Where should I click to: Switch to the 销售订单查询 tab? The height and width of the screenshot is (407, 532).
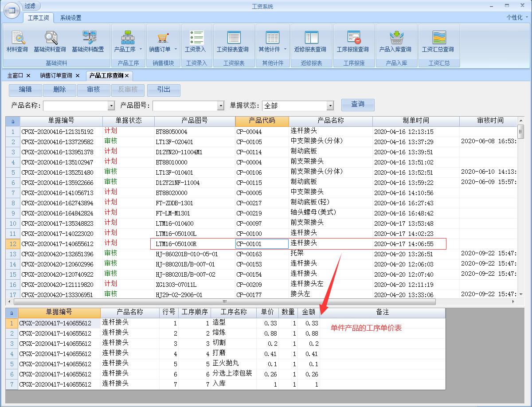pos(56,75)
